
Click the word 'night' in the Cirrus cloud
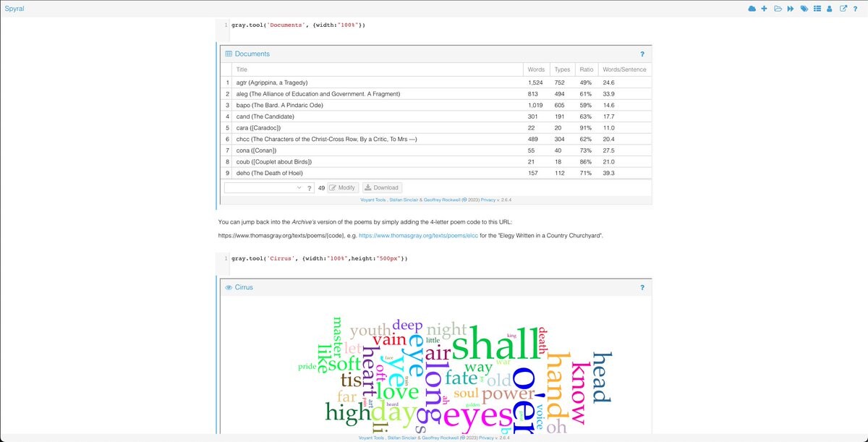pyautogui.click(x=446, y=331)
